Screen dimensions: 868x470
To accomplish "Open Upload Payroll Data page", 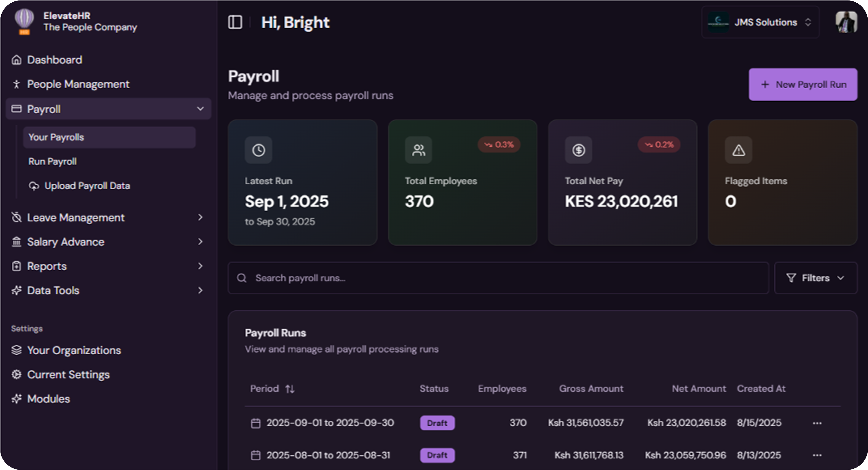I will pyautogui.click(x=87, y=186).
